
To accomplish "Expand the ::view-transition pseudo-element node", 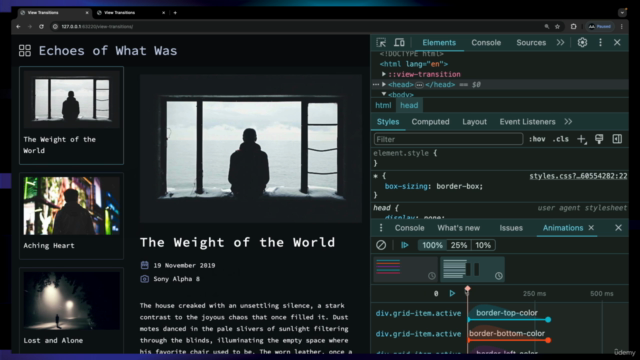I will (384, 74).
